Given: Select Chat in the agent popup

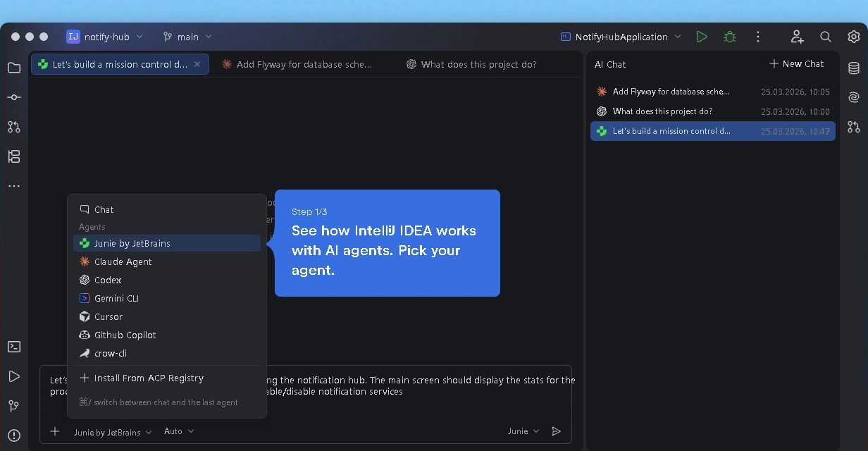Looking at the screenshot, I should pos(167,209).
